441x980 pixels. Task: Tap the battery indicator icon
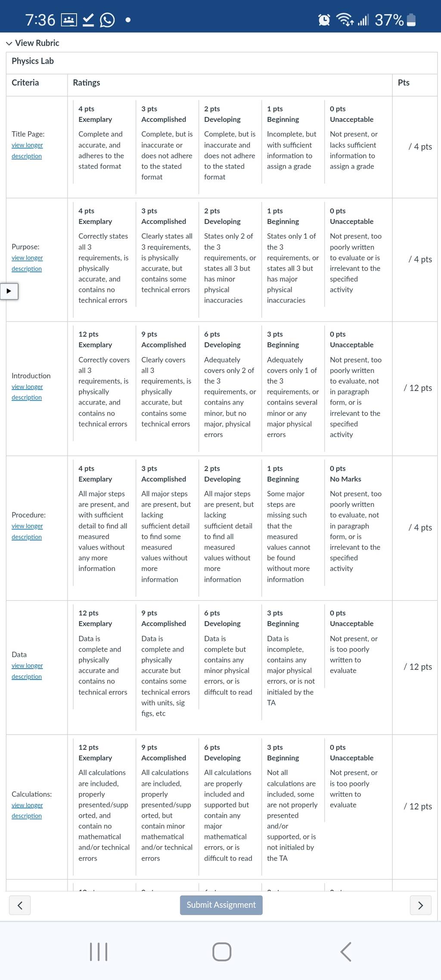(x=411, y=20)
